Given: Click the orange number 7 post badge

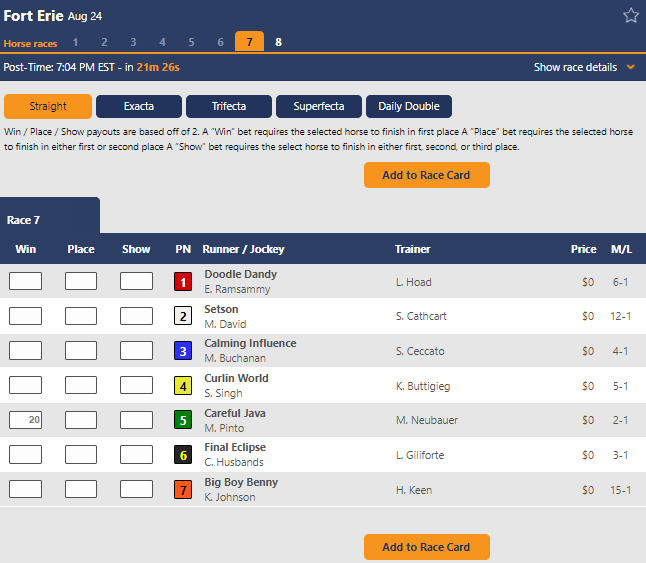Looking at the screenshot, I should coord(183,490).
